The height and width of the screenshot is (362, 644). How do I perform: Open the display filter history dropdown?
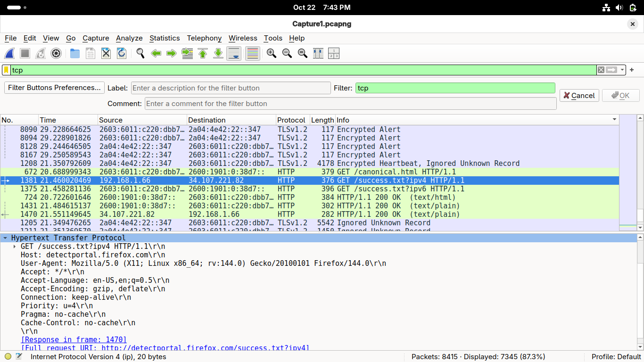coord(622,70)
